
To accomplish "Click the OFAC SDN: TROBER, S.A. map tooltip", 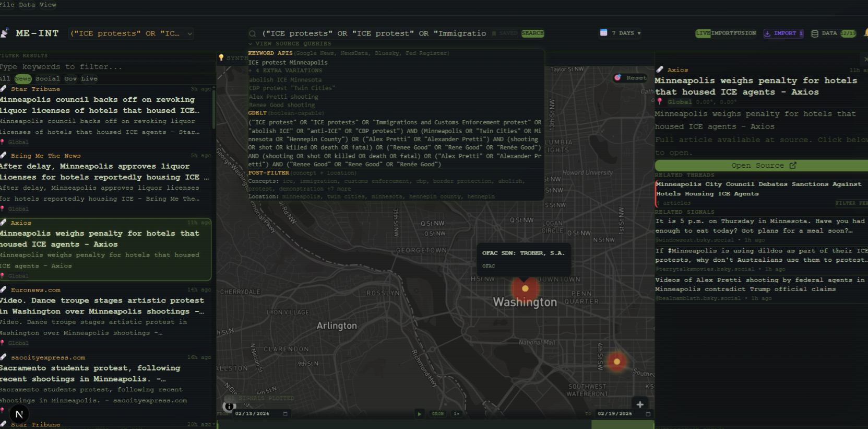I will pos(524,259).
